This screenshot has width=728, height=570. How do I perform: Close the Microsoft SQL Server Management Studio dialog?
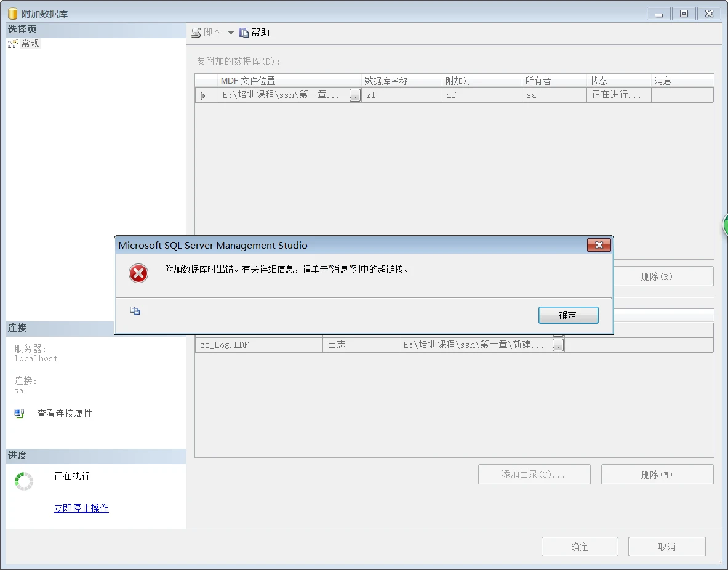point(599,245)
